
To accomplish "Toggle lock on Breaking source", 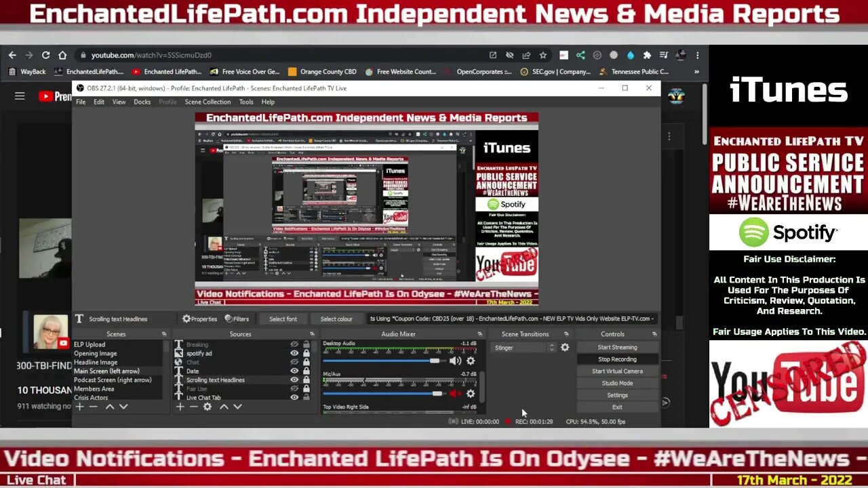I will [307, 344].
